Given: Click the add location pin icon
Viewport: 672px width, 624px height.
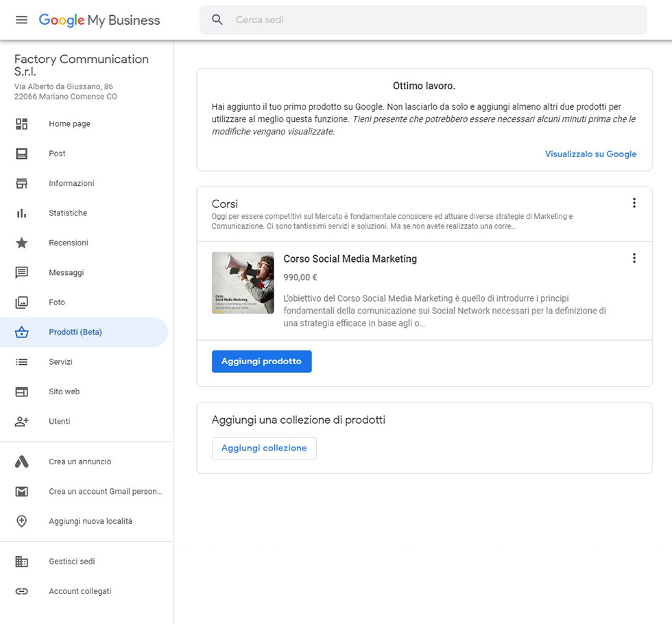Looking at the screenshot, I should coord(21,521).
